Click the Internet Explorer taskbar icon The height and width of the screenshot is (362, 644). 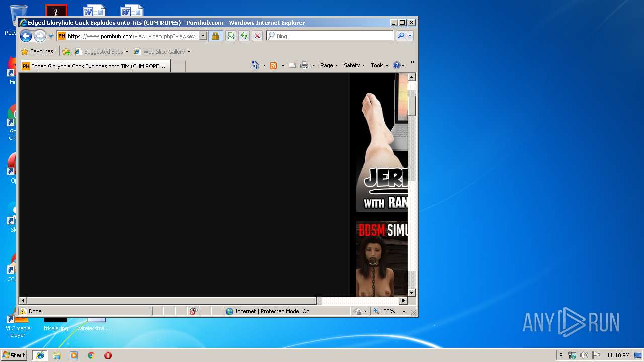coord(40,355)
